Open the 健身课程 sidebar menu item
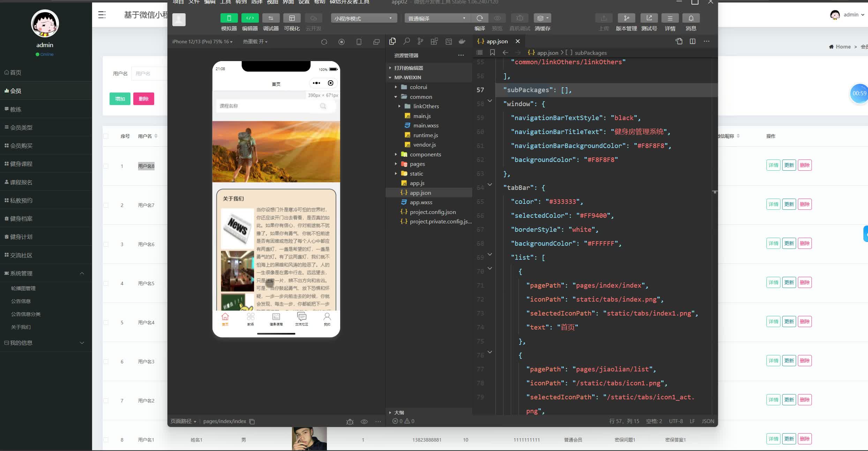This screenshot has height=451, width=868. pos(21,164)
